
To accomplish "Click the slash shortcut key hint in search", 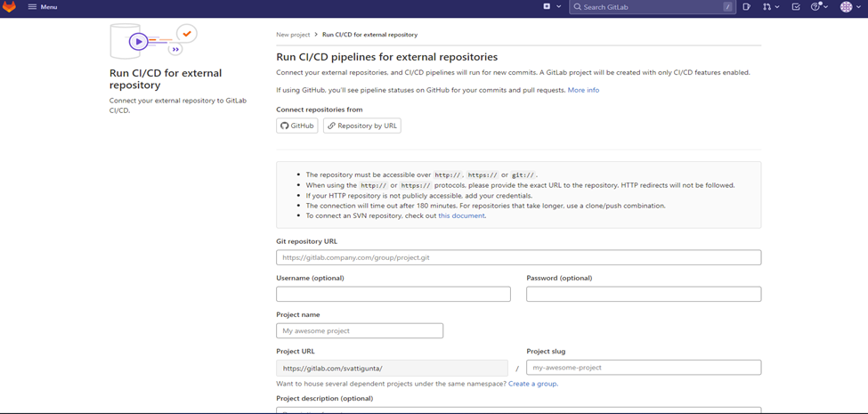I will (x=727, y=7).
